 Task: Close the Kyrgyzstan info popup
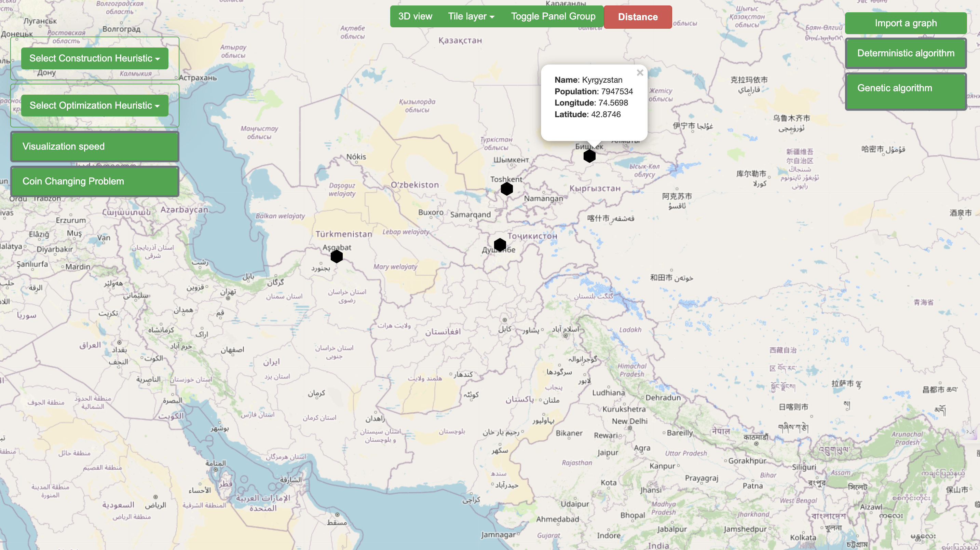coord(640,73)
